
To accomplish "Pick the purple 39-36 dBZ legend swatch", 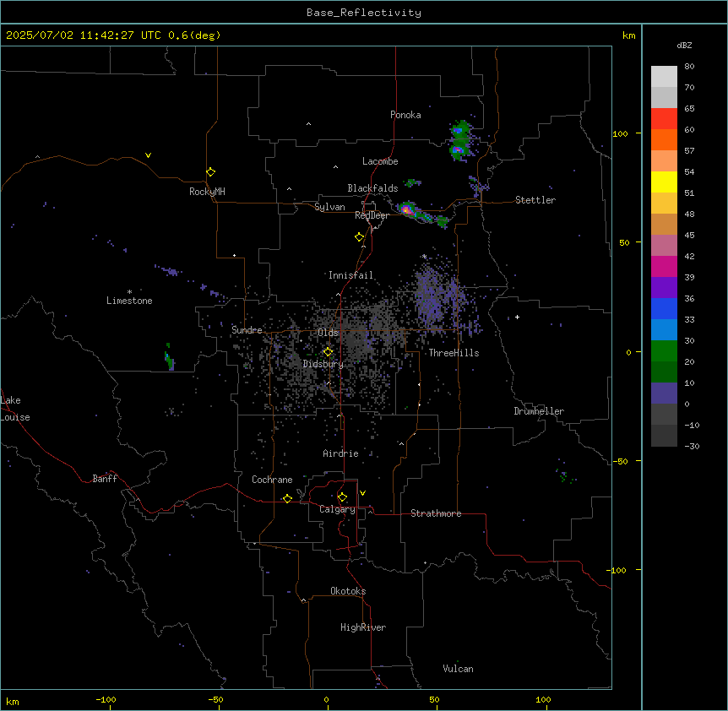I will 664,288.
